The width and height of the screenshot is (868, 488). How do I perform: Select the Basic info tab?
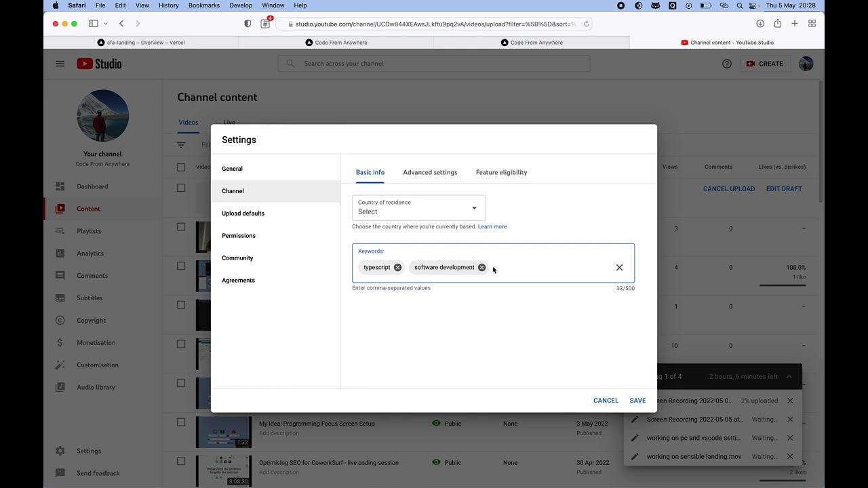click(370, 172)
